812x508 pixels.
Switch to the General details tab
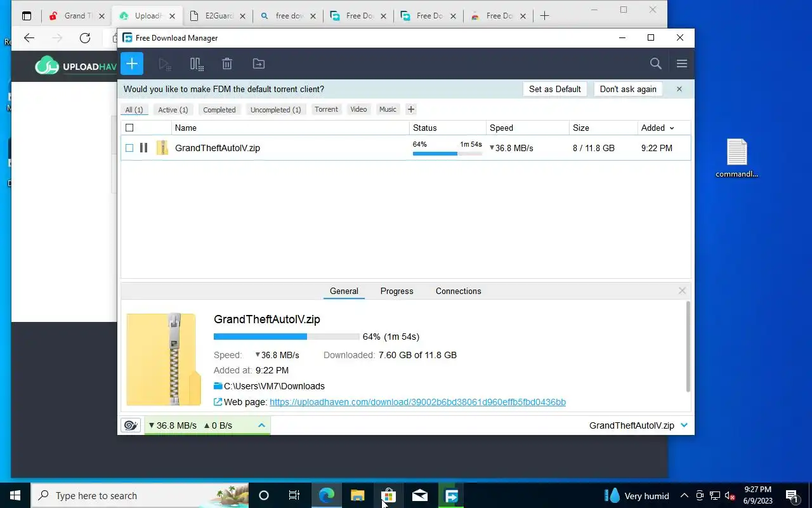[344, 291]
